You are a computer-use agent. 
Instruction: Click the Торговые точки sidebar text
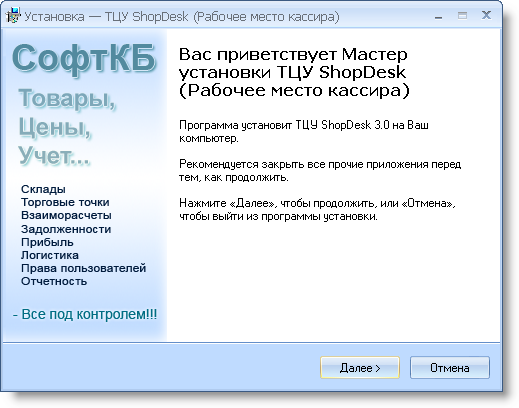tap(65, 202)
